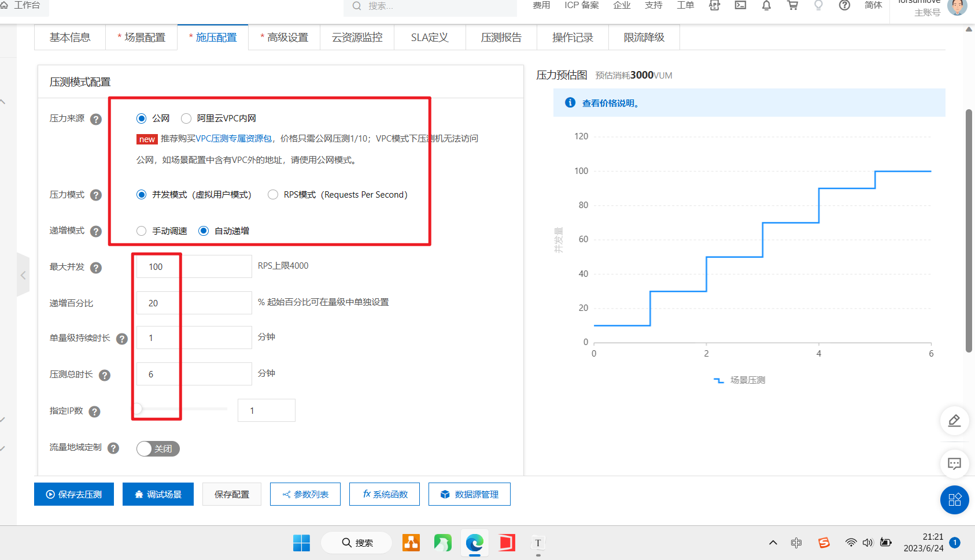975x560 pixels.
Task: Click the help question-mark icon in top bar
Action: pos(844,6)
